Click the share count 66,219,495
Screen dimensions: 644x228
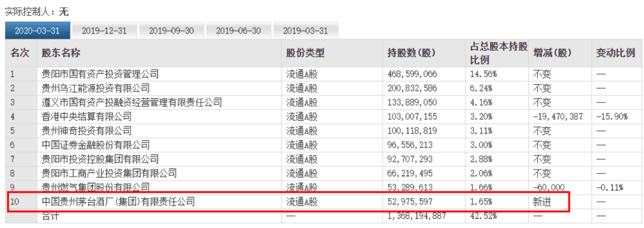(410, 173)
